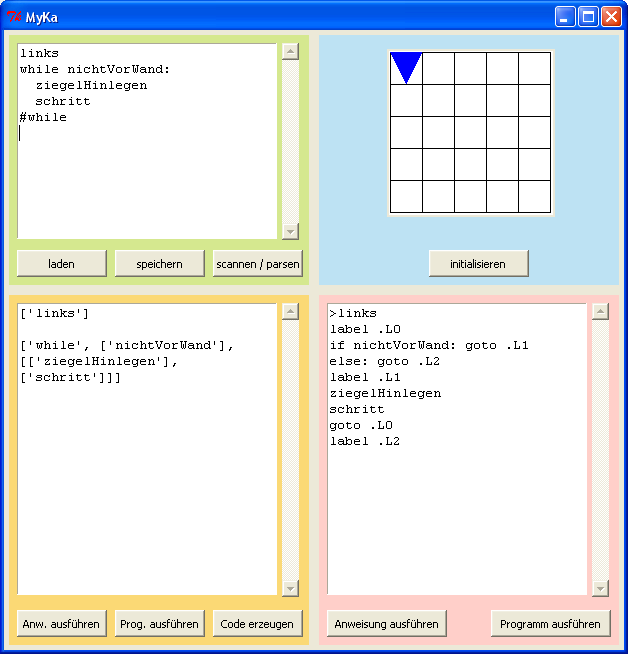Maximize the MyKa window
This screenshot has width=628, height=654.
tap(588, 17)
